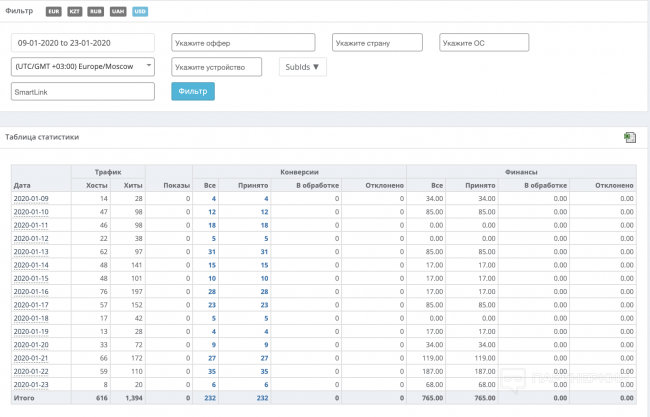Open the 2020-01-09 date link
650x417 pixels.
coord(31,199)
